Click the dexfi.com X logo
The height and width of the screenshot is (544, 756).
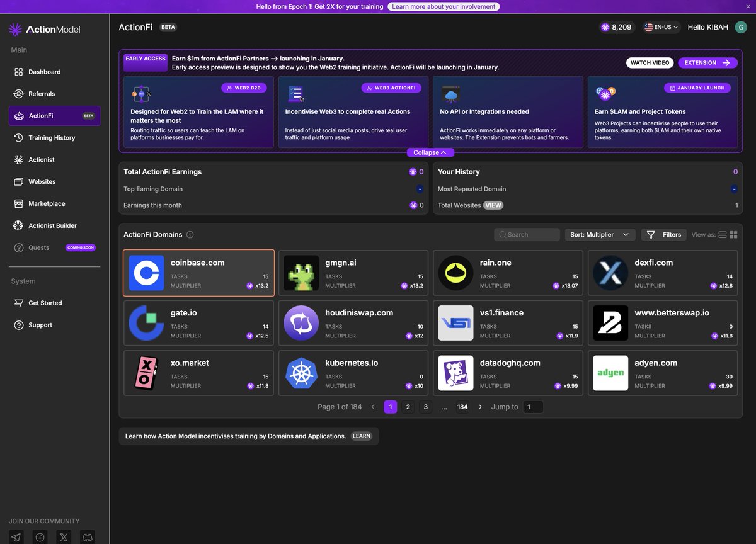click(x=610, y=273)
